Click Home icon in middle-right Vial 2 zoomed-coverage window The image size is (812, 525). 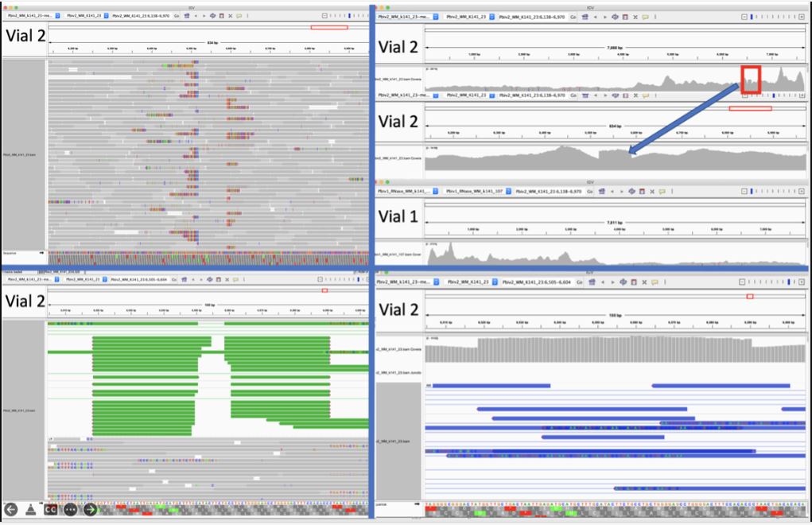pyautogui.click(x=585, y=95)
